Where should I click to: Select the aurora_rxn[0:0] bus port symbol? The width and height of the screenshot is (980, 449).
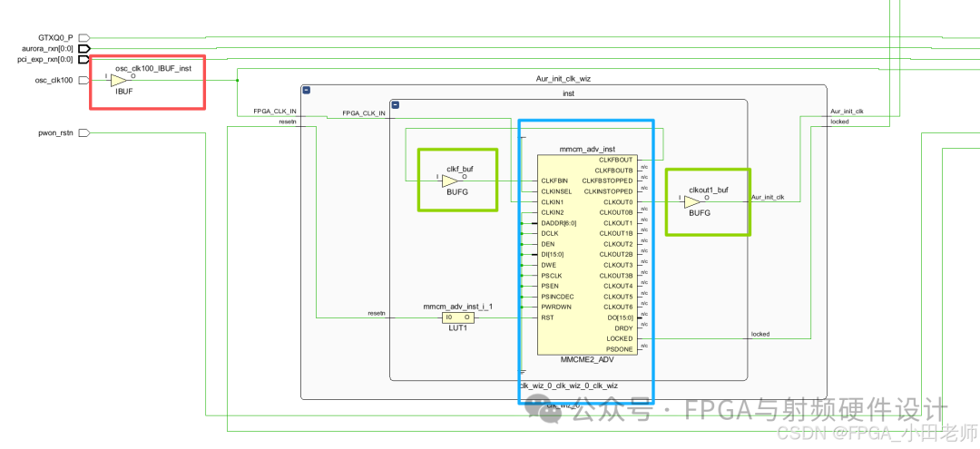point(84,49)
